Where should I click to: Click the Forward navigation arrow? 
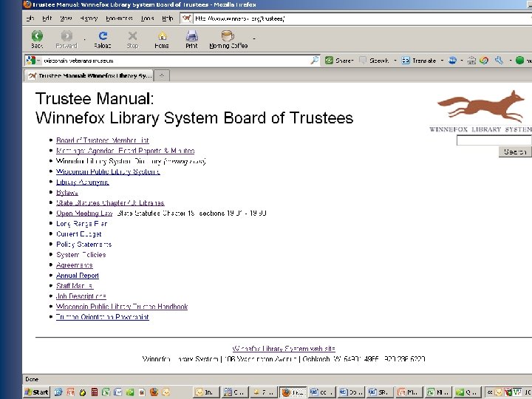[66, 36]
